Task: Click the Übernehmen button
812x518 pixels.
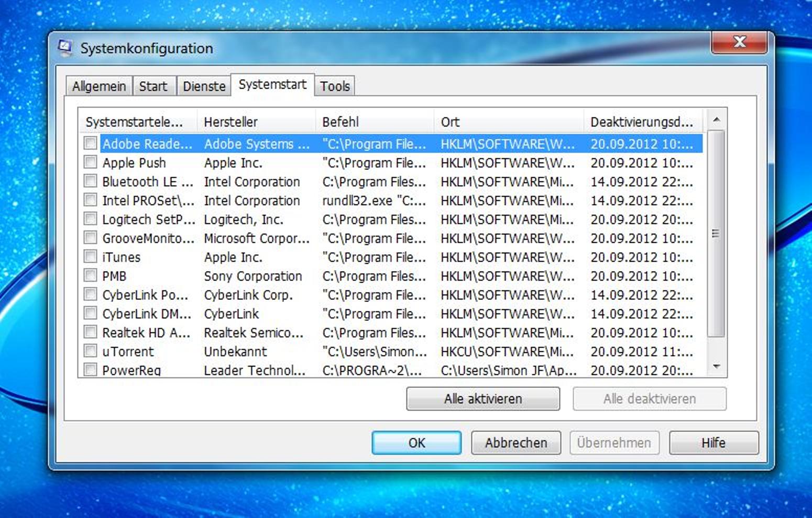Action: pyautogui.click(x=614, y=443)
